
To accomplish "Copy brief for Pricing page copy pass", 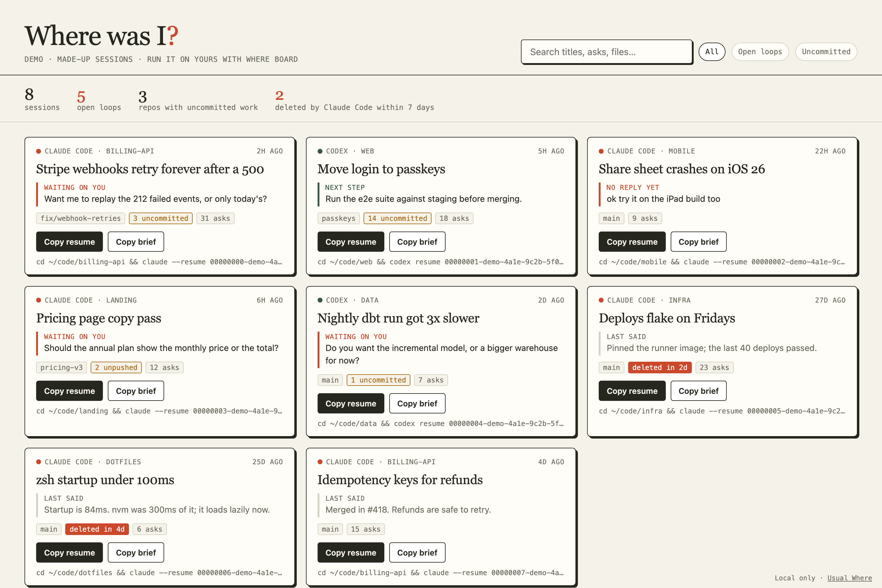I will [x=136, y=391].
